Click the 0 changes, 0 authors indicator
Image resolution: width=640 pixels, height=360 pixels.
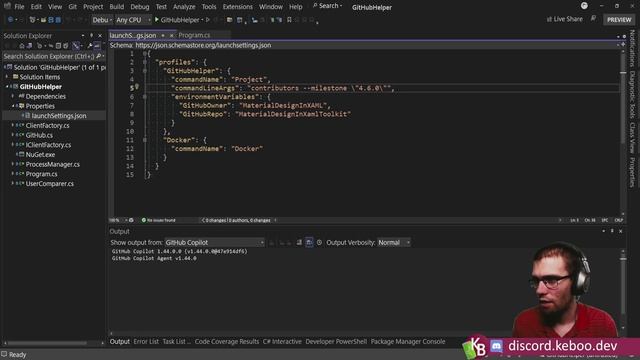(238, 220)
